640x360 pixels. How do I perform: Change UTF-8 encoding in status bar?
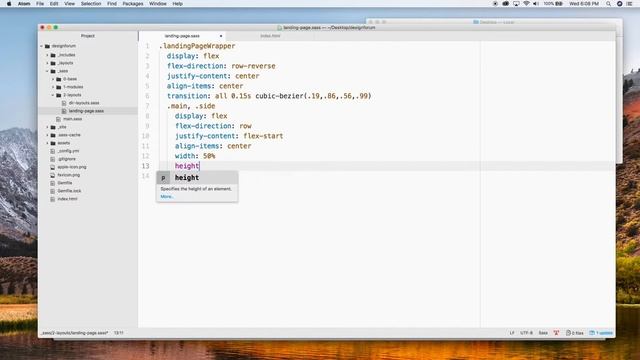click(x=527, y=333)
